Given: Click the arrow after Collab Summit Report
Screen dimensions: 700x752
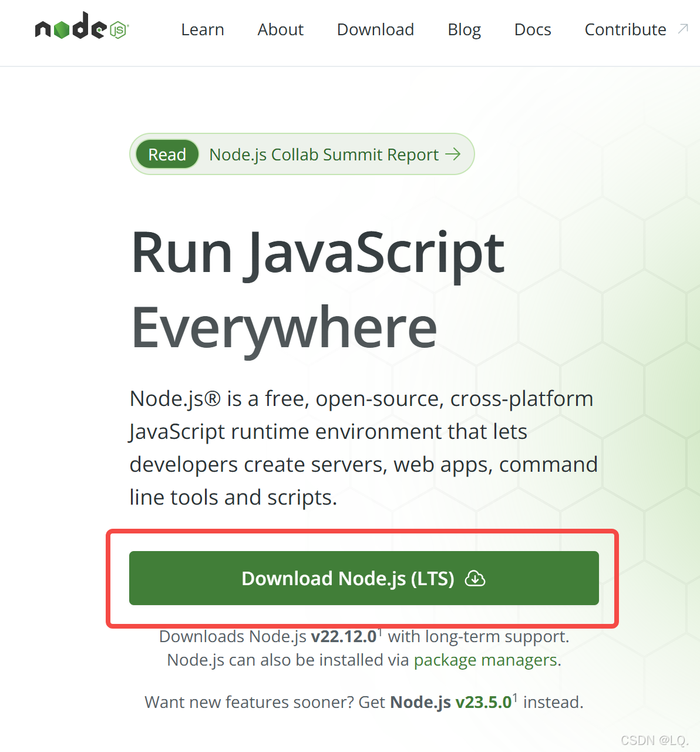Looking at the screenshot, I should 453,154.
